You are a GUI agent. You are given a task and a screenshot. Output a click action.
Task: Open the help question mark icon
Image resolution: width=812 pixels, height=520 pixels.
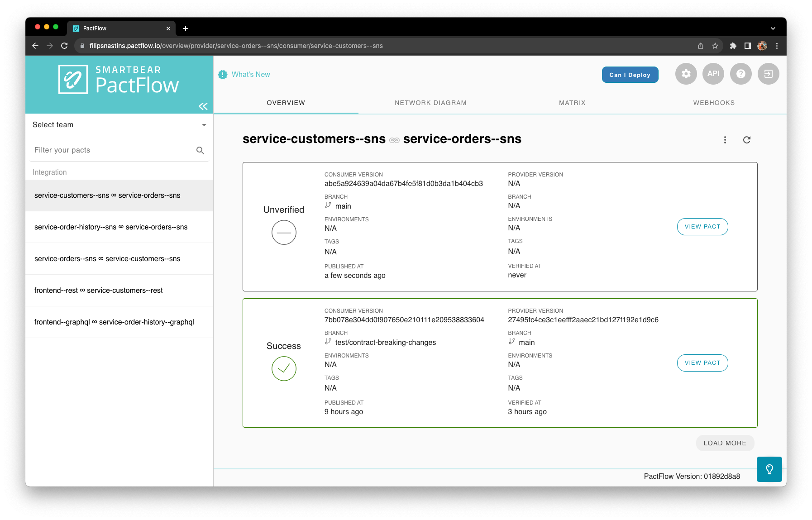[741, 74]
